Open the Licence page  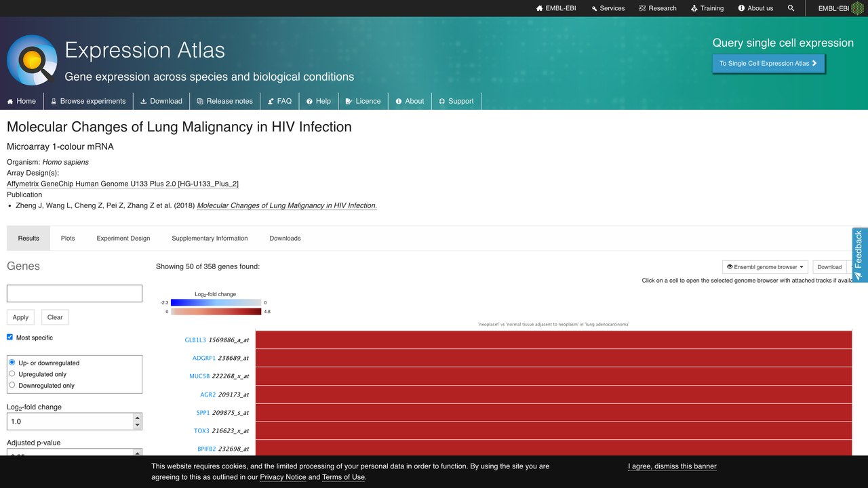[x=363, y=101]
